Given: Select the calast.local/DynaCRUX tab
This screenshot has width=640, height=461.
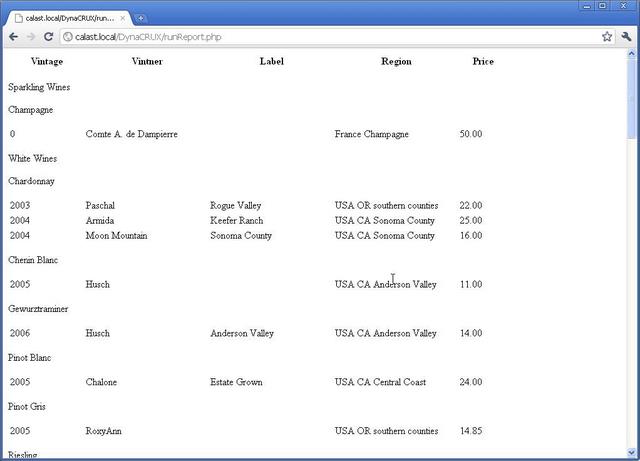Looking at the screenshot, I should tap(69, 18).
